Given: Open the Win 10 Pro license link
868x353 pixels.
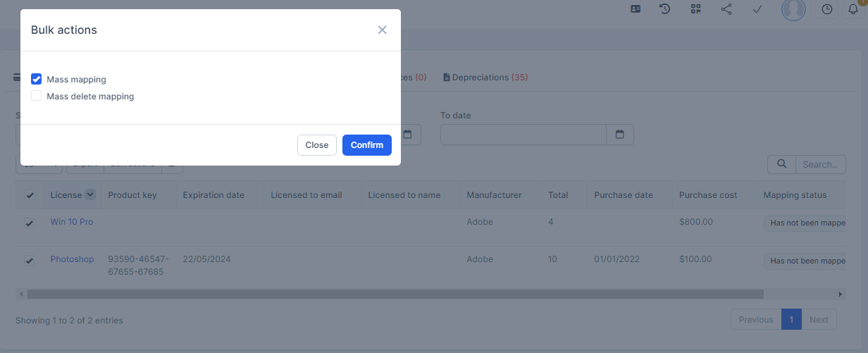Looking at the screenshot, I should point(71,222).
